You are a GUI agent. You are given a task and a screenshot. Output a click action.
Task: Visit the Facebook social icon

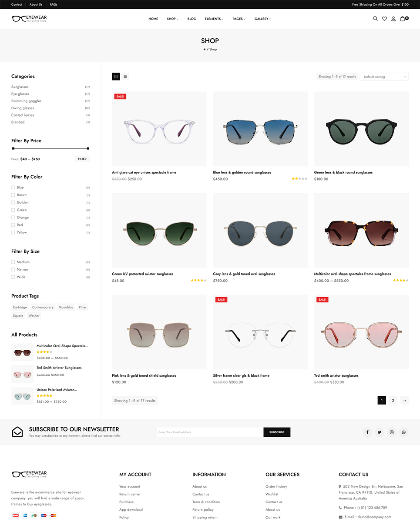pyautogui.click(x=367, y=432)
